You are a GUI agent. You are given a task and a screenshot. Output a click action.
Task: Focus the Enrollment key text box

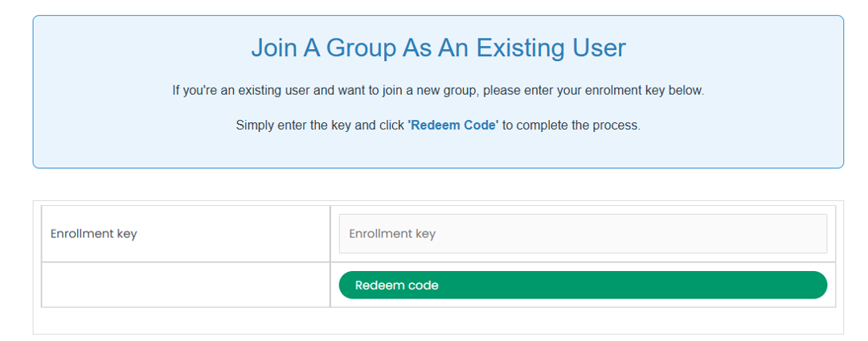[x=583, y=233]
